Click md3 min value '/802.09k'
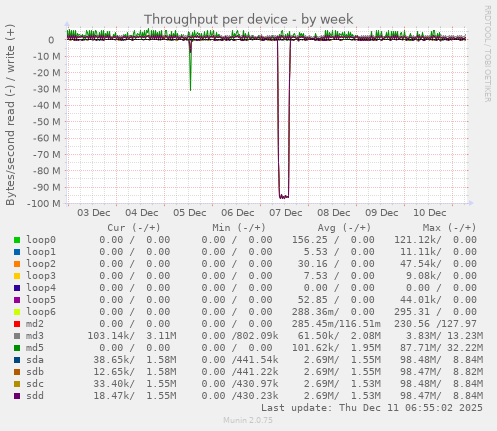The height and width of the screenshot is (431, 497). pyautogui.click(x=255, y=336)
